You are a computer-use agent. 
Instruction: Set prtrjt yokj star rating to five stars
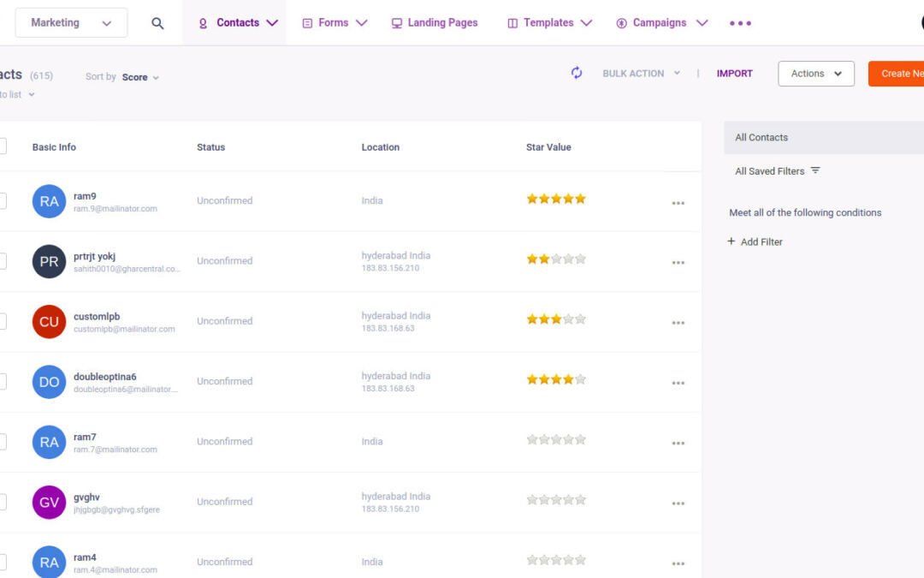pyautogui.click(x=580, y=259)
